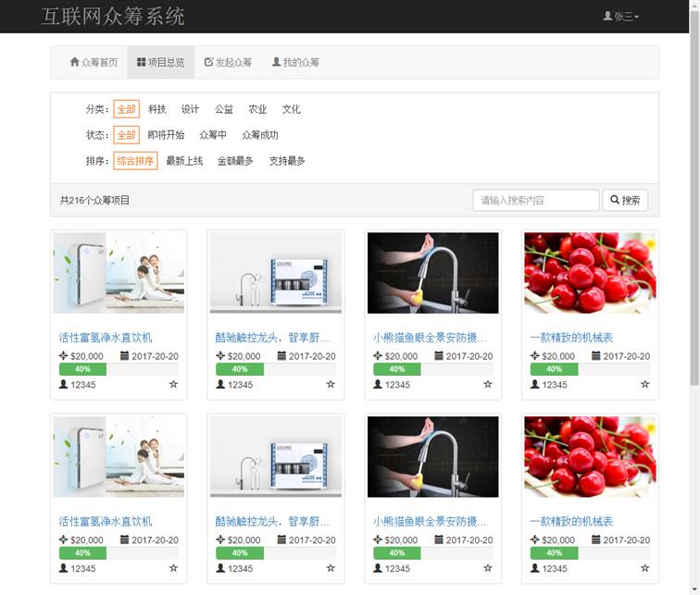The image size is (700, 595).
Task: Open the 项目总览 tab
Action: click(161, 62)
